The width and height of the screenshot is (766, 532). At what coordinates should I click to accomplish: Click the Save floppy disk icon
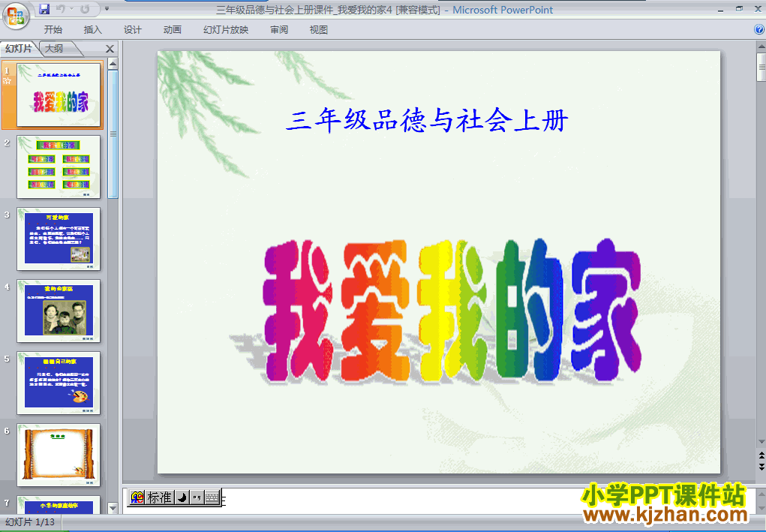(x=44, y=9)
